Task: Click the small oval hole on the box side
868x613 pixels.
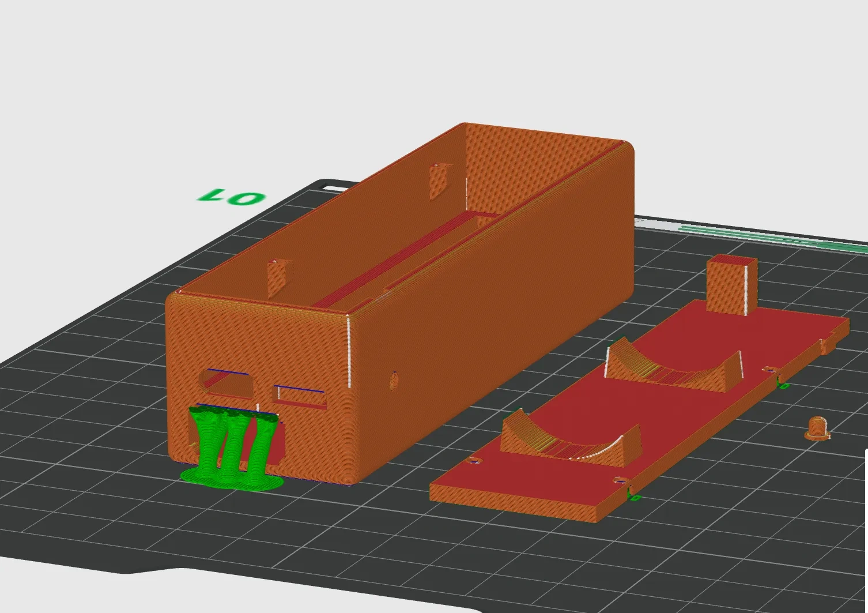Action: point(394,381)
